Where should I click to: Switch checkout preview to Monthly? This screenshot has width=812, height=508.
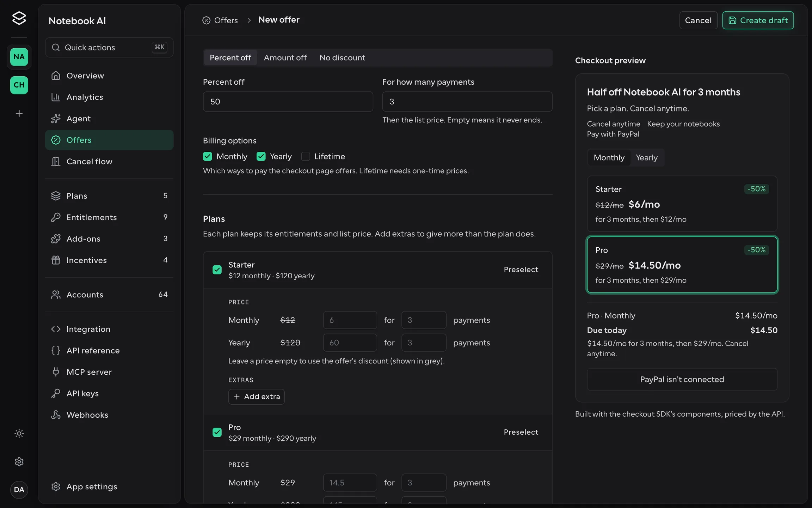[609, 158]
